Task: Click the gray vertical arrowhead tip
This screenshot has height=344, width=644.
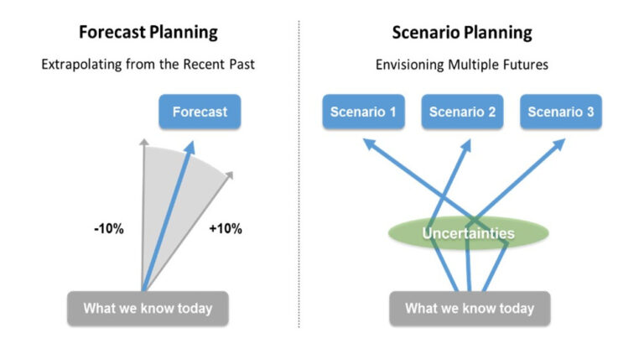Action: click(x=144, y=142)
